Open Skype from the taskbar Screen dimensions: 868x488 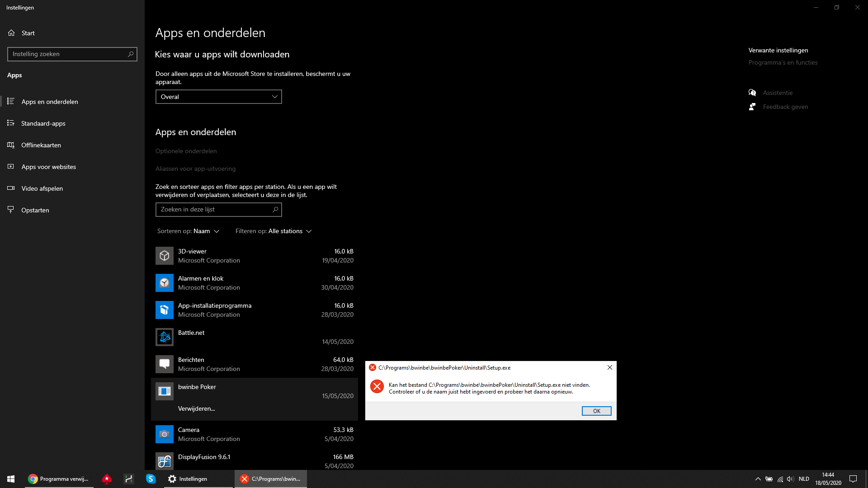[x=151, y=479]
